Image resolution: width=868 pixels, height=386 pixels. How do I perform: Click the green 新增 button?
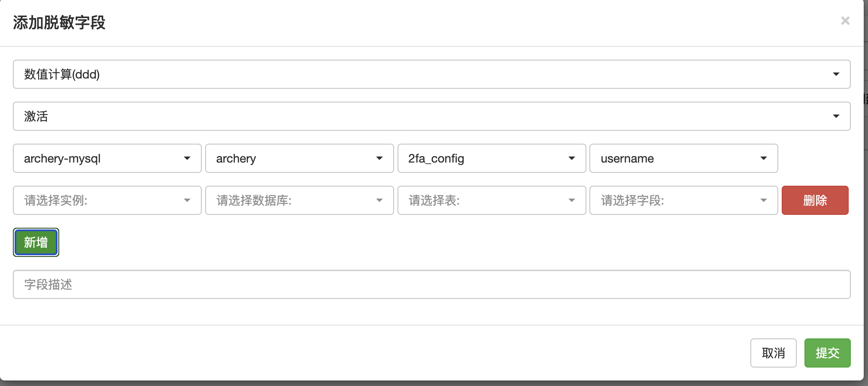click(36, 242)
